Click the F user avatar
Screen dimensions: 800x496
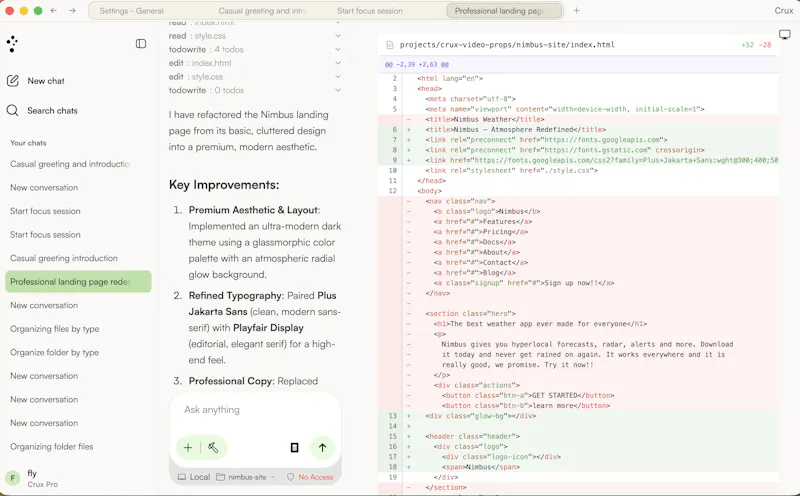pyautogui.click(x=13, y=478)
